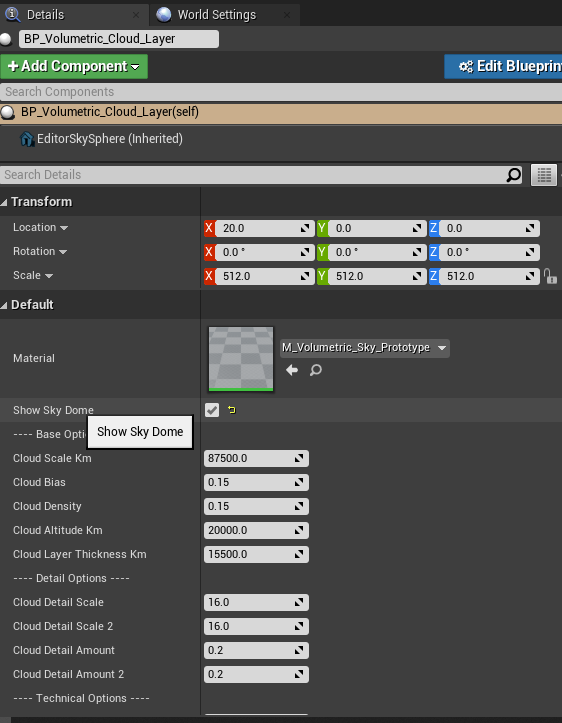
Task: Click the Material checker thumbnail
Action: click(241, 359)
